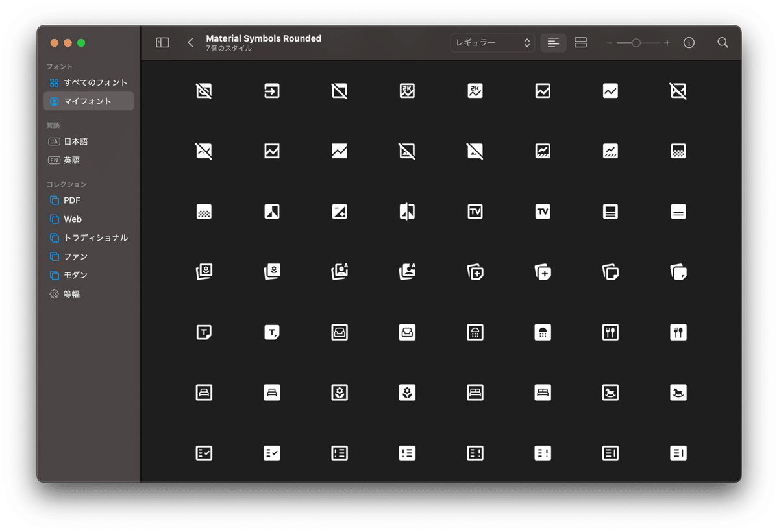The height and width of the screenshot is (532, 779).
Task: Toggle the sidebar visibility button
Action: pos(163,43)
